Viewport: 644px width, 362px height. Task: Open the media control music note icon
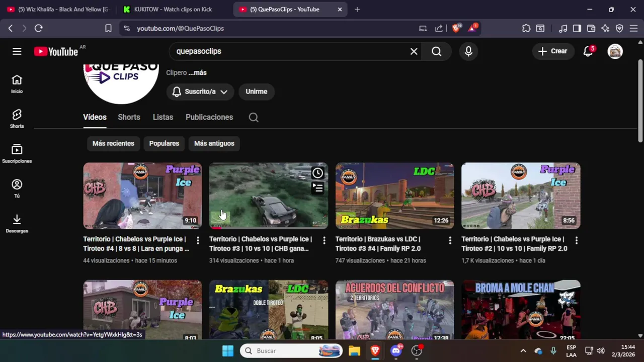point(563,29)
